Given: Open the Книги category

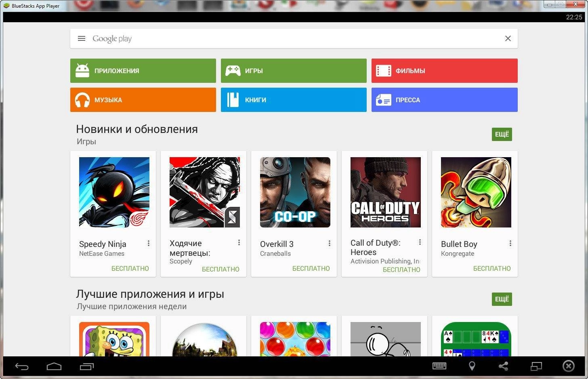Looking at the screenshot, I should pos(294,100).
